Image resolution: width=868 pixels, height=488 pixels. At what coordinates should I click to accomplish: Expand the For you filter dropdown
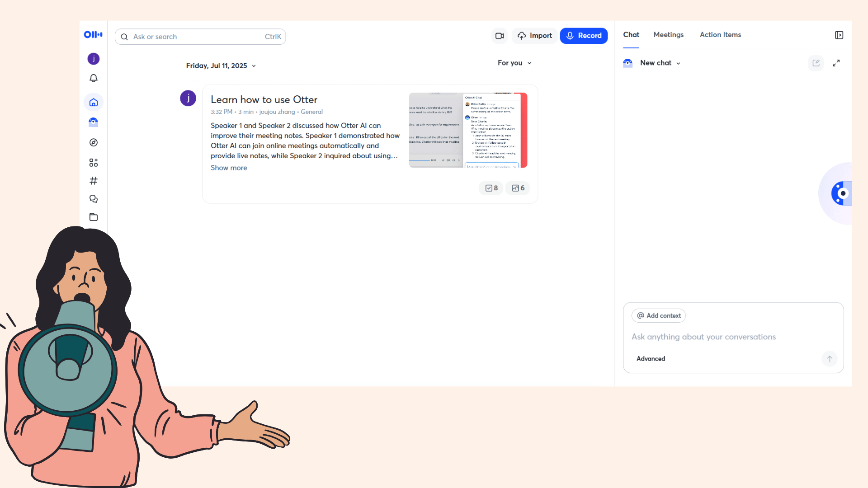tap(514, 63)
